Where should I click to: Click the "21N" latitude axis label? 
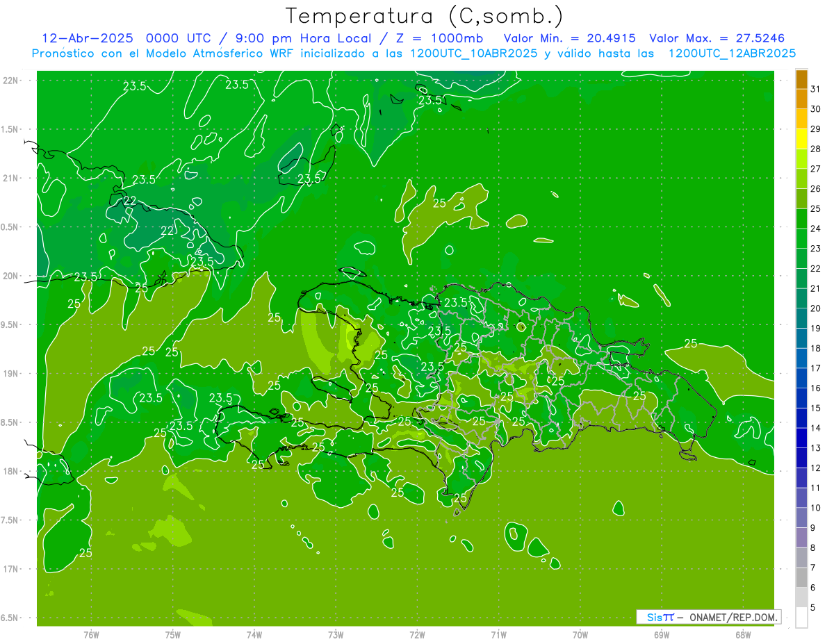tap(11, 178)
